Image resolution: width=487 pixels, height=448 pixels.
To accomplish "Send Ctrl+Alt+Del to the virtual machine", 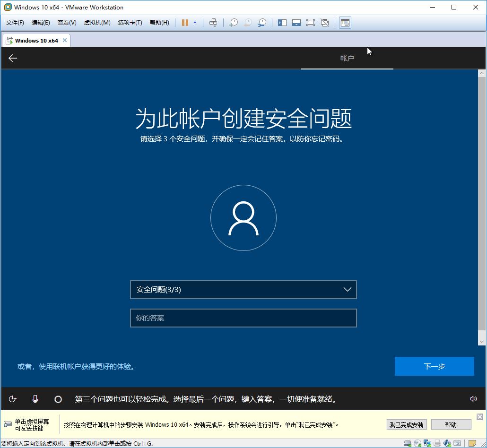I will coord(213,22).
